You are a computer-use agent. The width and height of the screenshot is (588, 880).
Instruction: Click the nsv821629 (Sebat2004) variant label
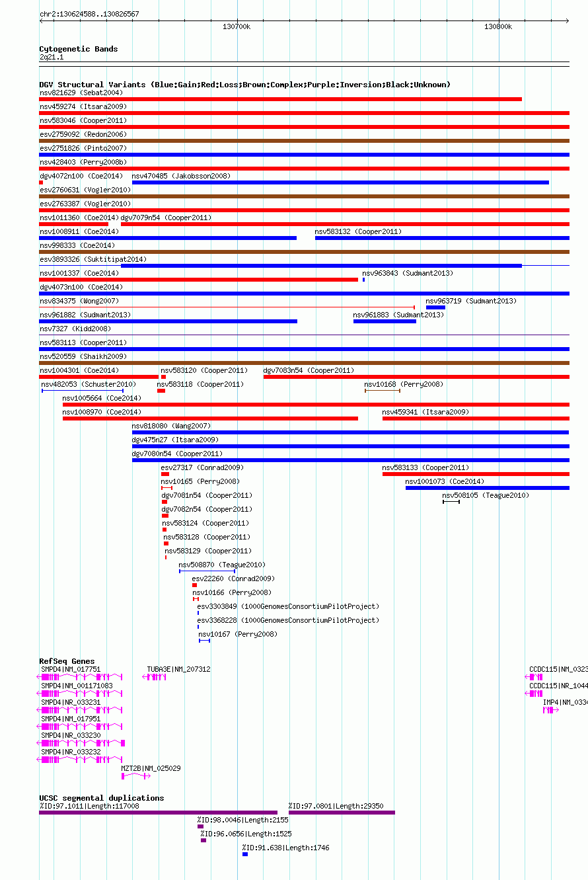(81, 93)
